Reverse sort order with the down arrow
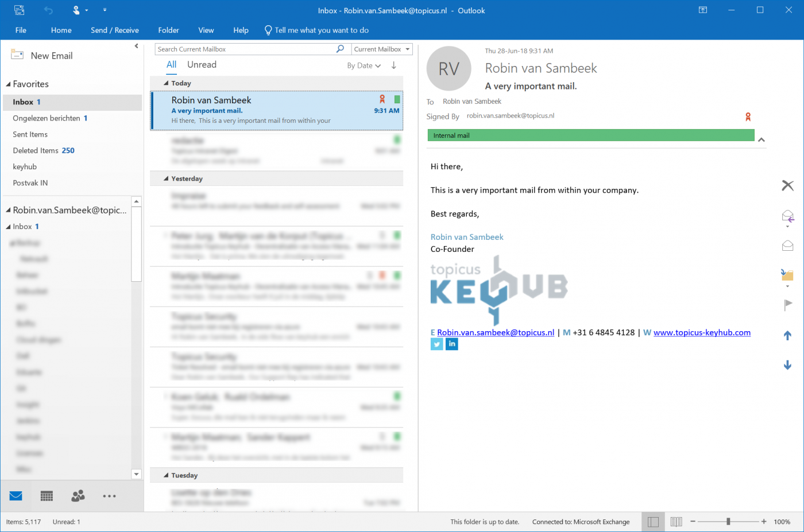The image size is (804, 532). pyautogui.click(x=394, y=65)
